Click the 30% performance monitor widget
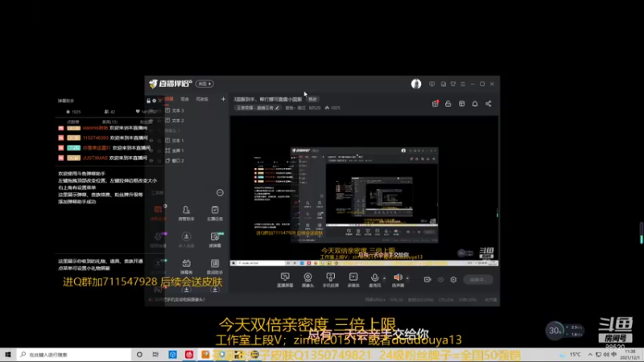Image resolution: width=644 pixels, height=362 pixels. (565, 331)
